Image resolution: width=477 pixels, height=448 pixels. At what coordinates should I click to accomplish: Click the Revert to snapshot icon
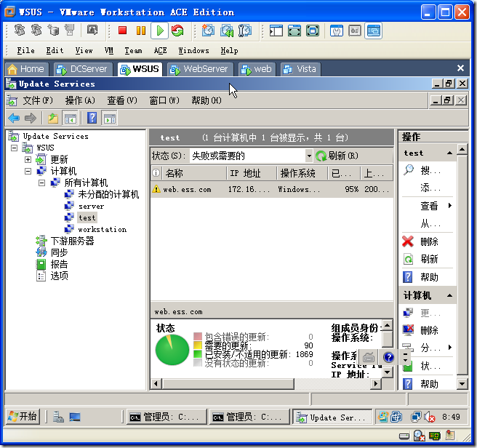pos(227,31)
